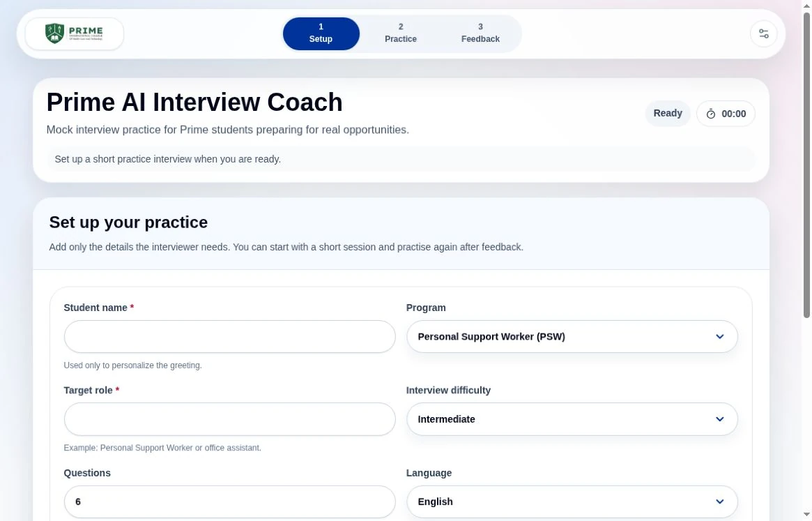Screen dimensions: 812x521
Task: Click chevron arrow of Program select
Action: 720,336
